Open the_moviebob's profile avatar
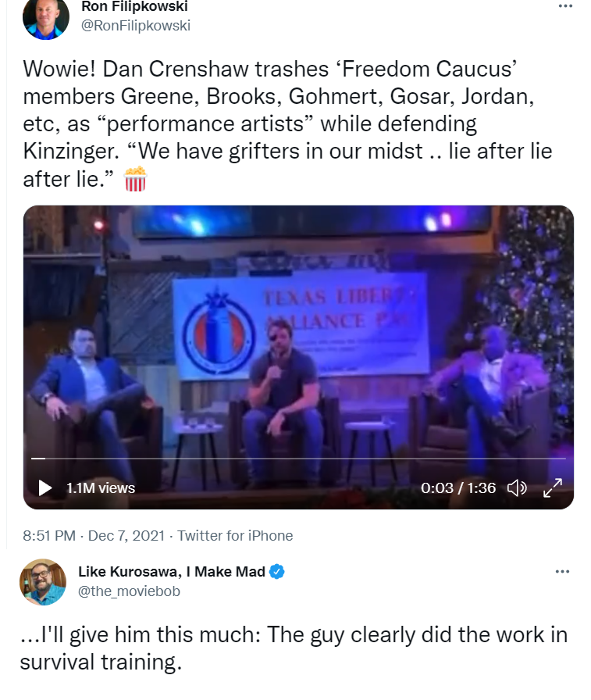Viewport: 591px width, 700px height. (43, 582)
